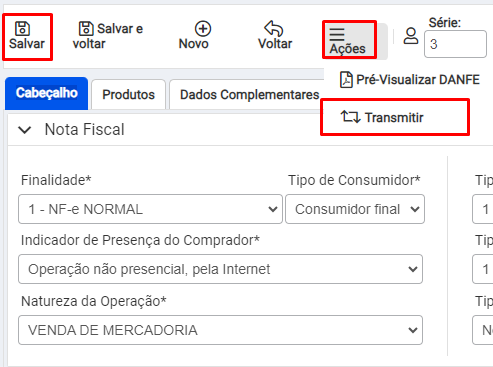
Task: Click the Salvar floppy disk icon
Action: [23, 29]
